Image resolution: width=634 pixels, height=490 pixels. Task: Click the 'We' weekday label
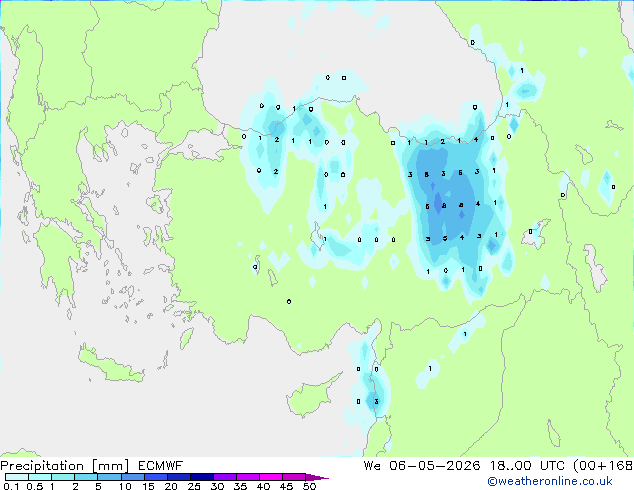[372, 466]
